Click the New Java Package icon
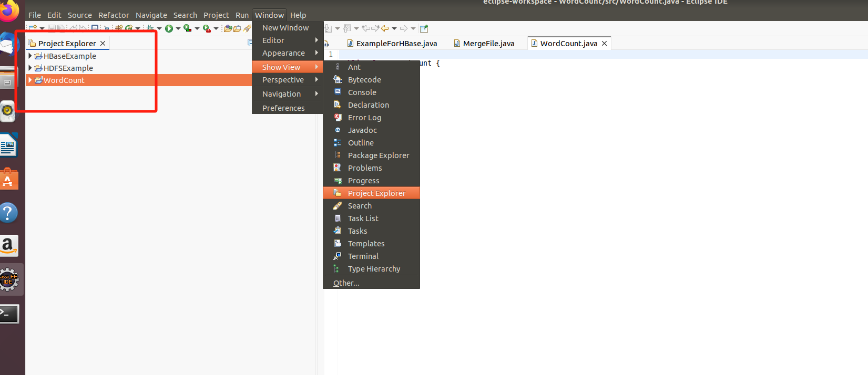Viewport: 868px width, 375px height. (x=119, y=28)
